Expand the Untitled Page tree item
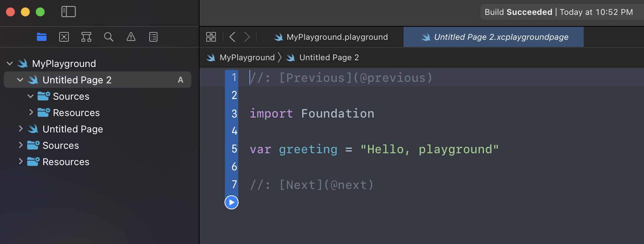The image size is (644, 244). pyautogui.click(x=21, y=129)
